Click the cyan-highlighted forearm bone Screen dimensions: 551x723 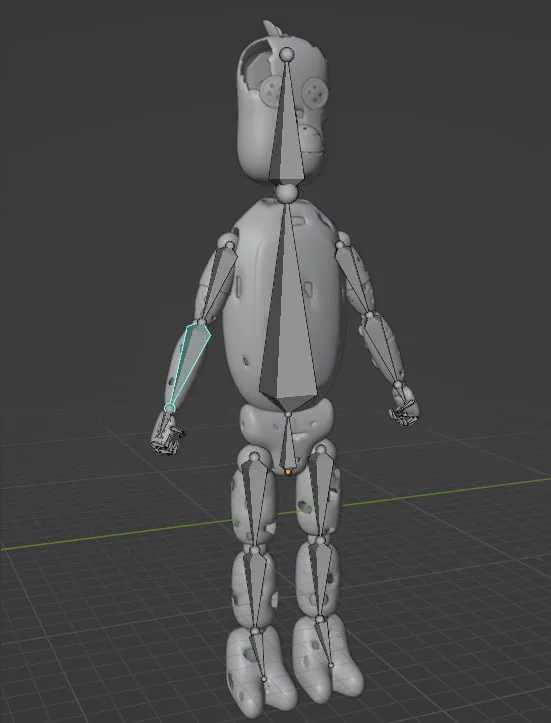[x=188, y=363]
